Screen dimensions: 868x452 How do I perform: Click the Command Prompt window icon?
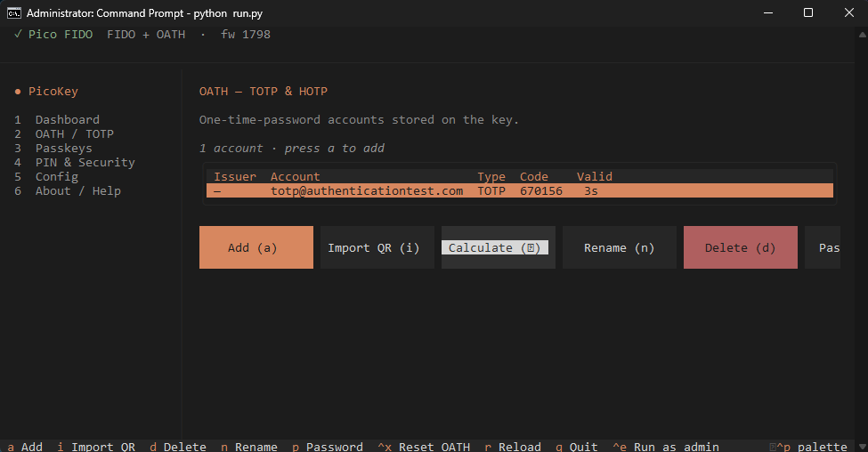click(14, 12)
